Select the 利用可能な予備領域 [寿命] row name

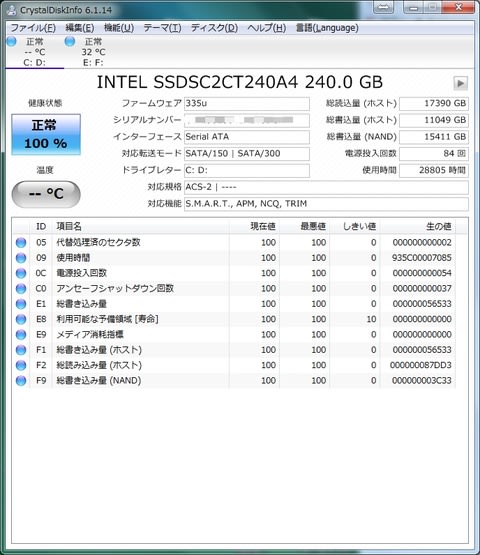pos(107,319)
